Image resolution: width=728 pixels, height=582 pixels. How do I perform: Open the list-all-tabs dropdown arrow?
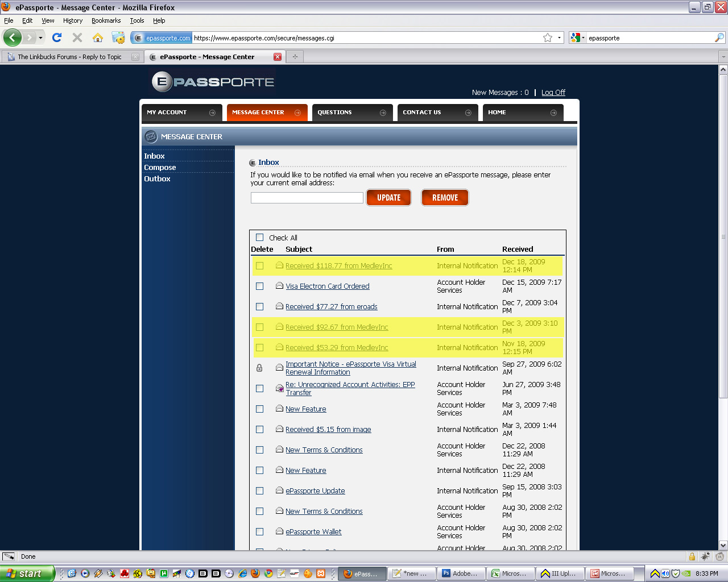[723, 57]
